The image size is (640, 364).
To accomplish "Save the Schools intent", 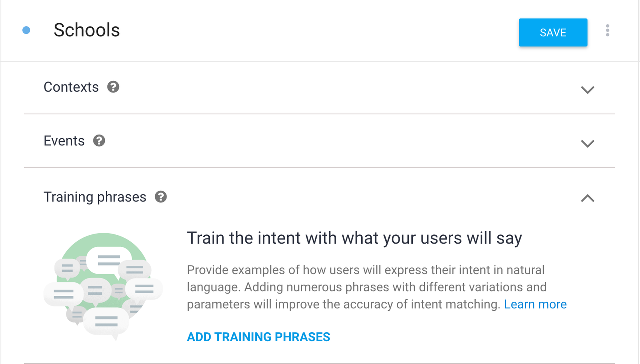I will pyautogui.click(x=553, y=33).
